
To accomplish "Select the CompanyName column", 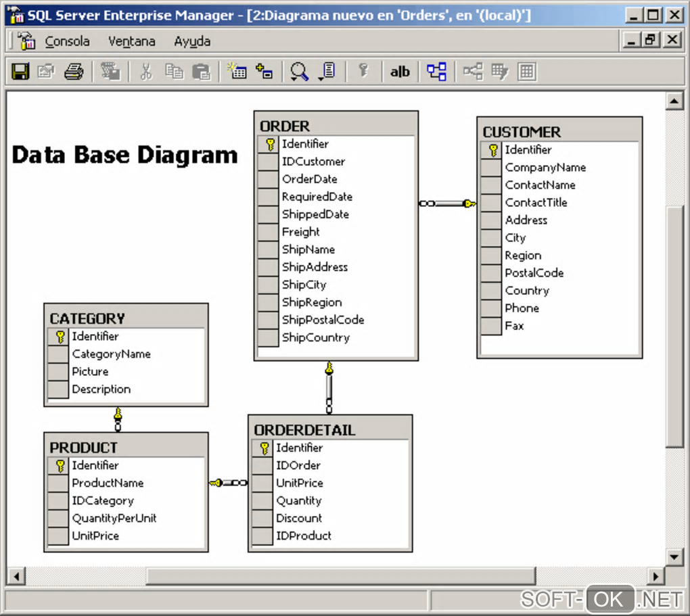I will (x=545, y=168).
